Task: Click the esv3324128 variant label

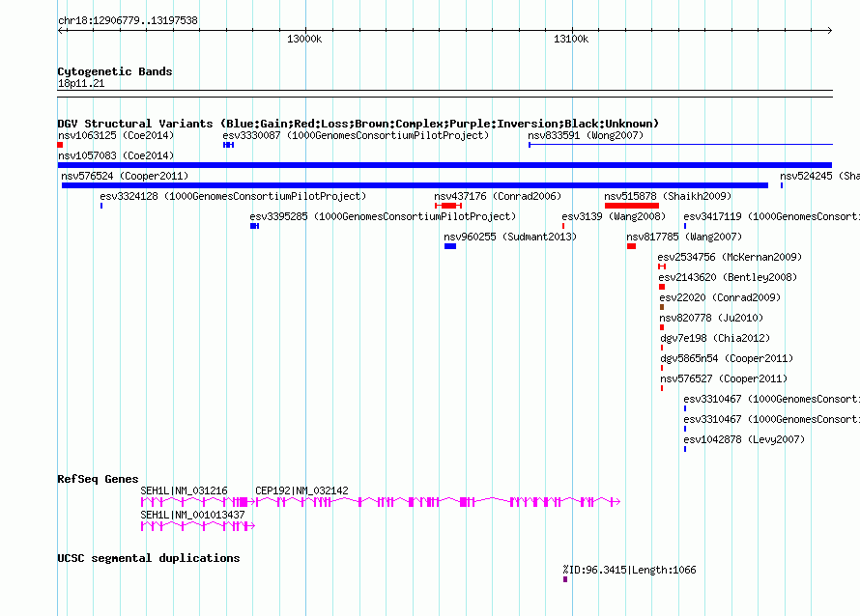Action: click(x=233, y=196)
